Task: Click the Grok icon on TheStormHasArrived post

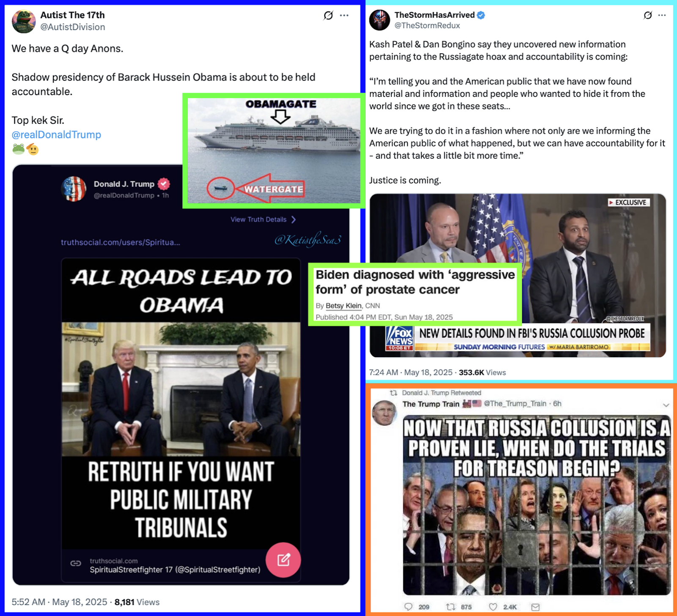Action: coord(648,15)
